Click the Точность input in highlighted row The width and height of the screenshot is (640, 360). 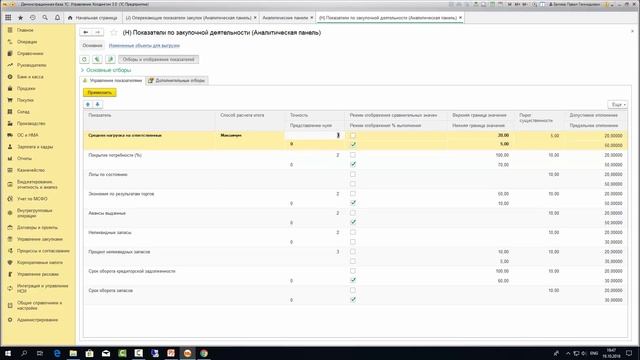(313, 135)
